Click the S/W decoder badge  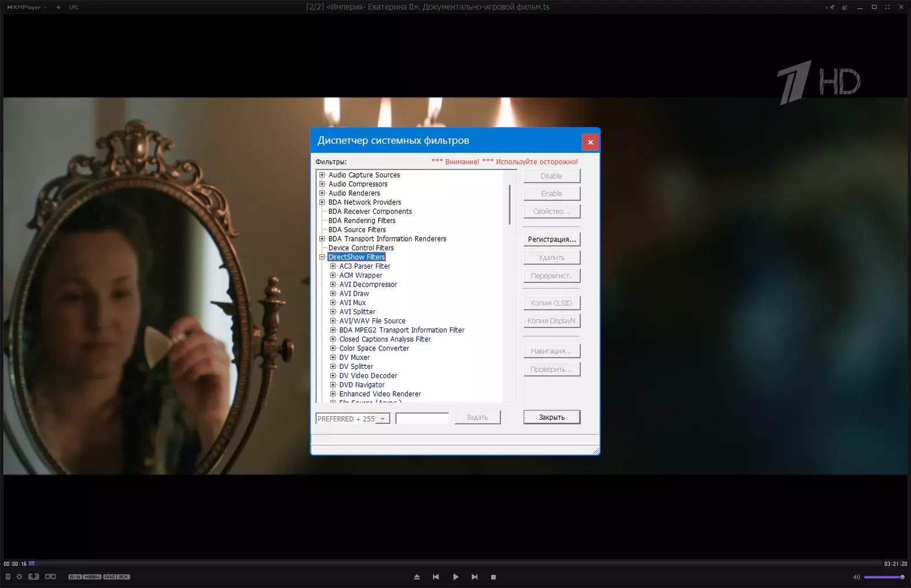click(75, 576)
